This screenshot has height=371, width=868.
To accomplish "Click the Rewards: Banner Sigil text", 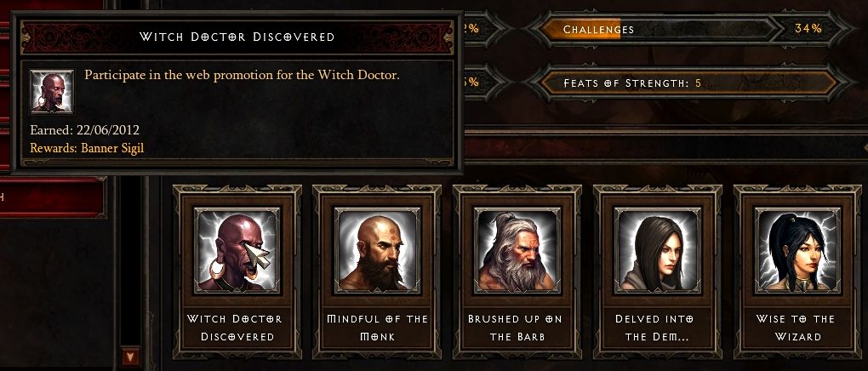I will point(87,148).
